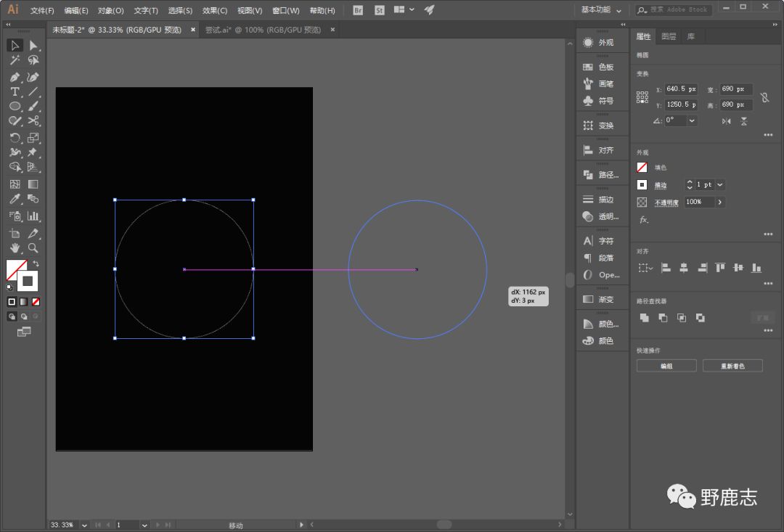
Task: Click the 重新着色 button
Action: coord(732,367)
